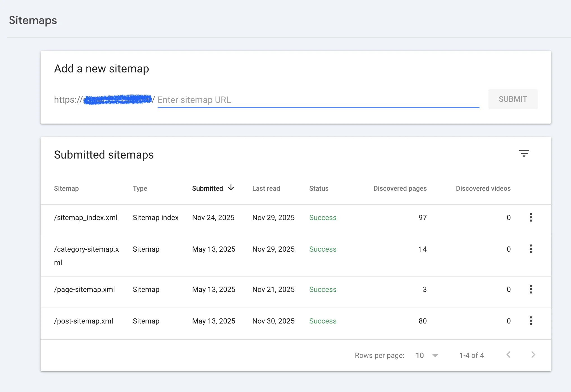Open the filter icon for submitted sitemaps
571x392 pixels.
tap(524, 153)
